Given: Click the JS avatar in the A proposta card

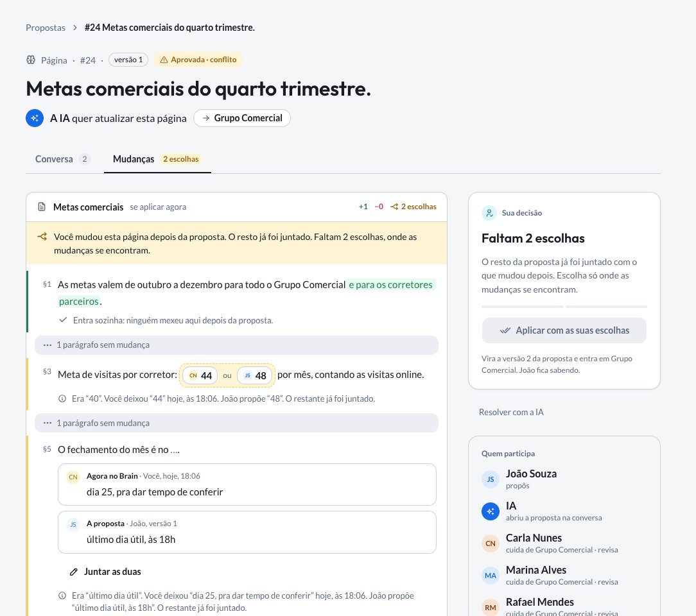Looking at the screenshot, I should 73,524.
